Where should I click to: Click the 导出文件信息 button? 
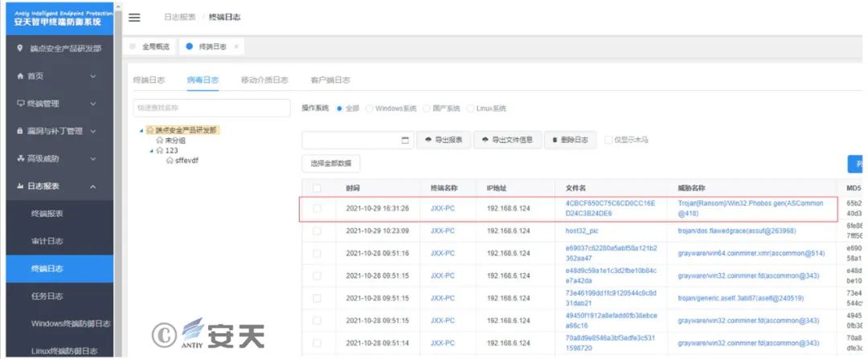coord(507,140)
